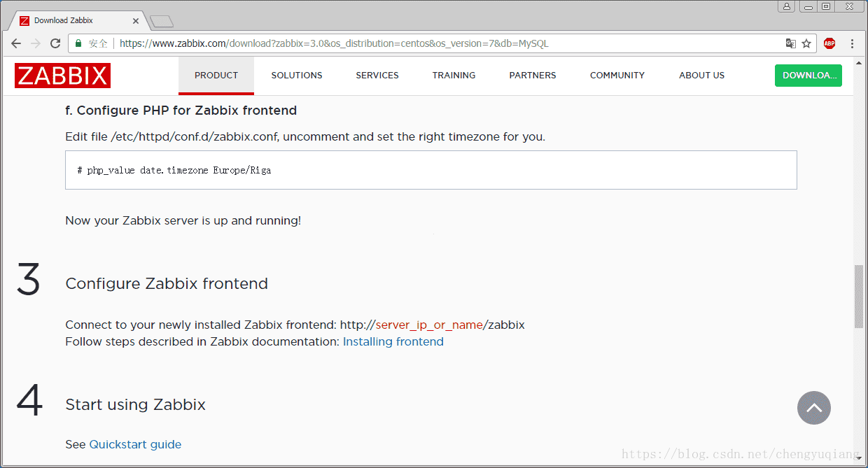Click the scroll-to-top round arrow button
The image size is (868, 468).
tap(814, 407)
